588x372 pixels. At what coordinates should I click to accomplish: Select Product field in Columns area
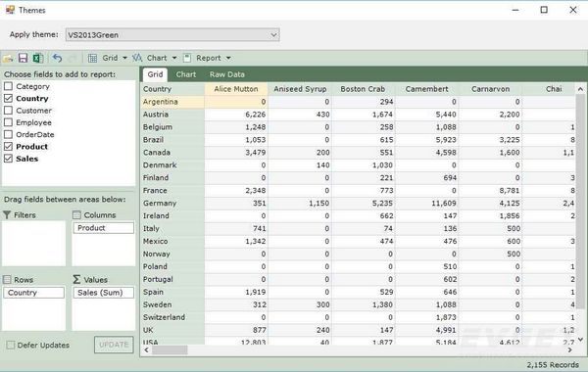click(x=104, y=228)
